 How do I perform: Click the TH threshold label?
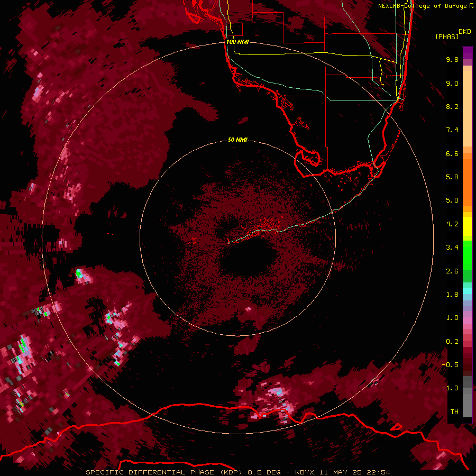click(x=454, y=412)
